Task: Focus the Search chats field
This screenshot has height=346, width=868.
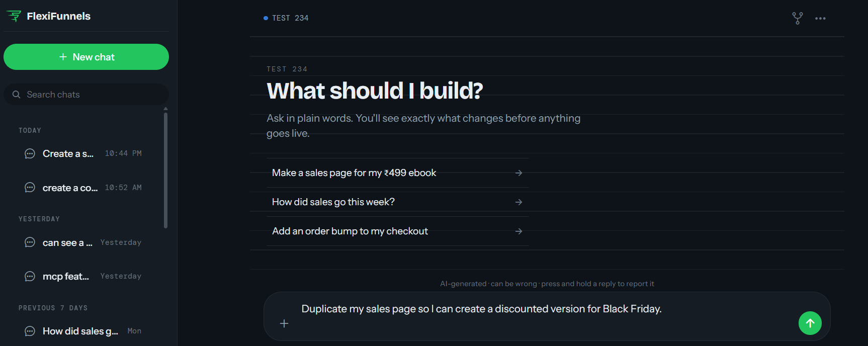Action: 86,95
